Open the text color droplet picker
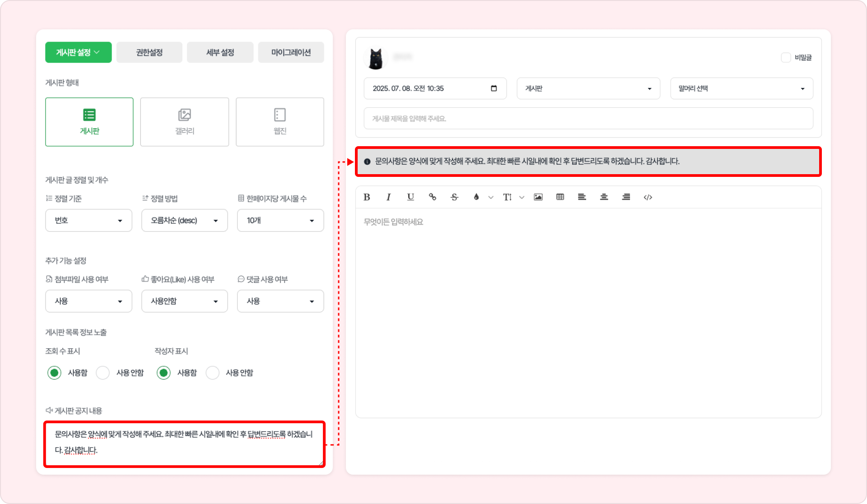867x504 pixels. pos(476,197)
